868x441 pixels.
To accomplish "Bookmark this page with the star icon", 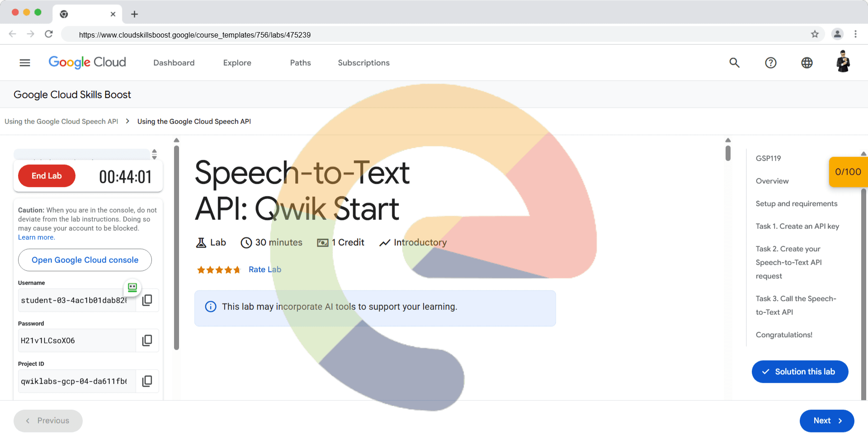I will coord(815,34).
